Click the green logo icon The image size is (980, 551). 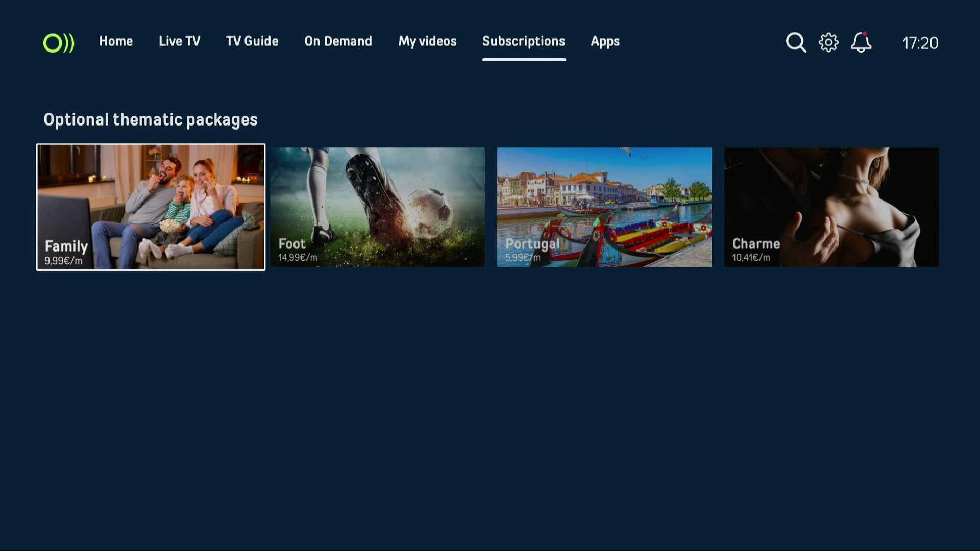click(x=59, y=43)
